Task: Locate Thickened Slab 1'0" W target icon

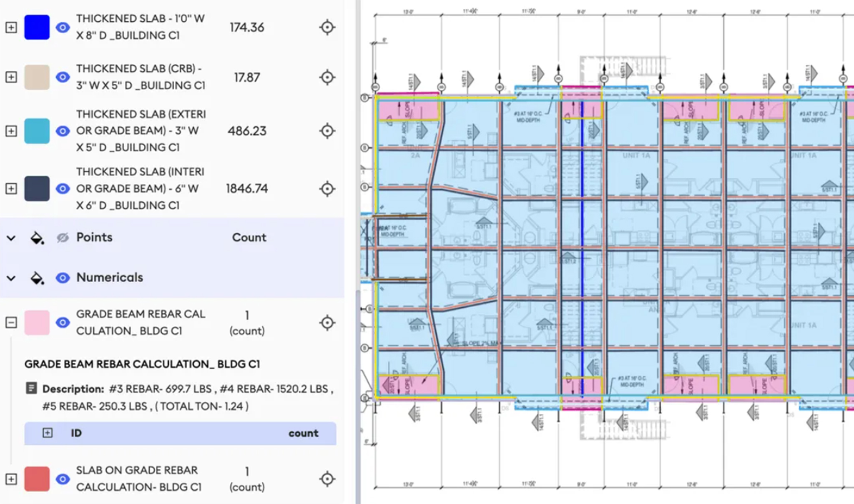Action: click(327, 28)
